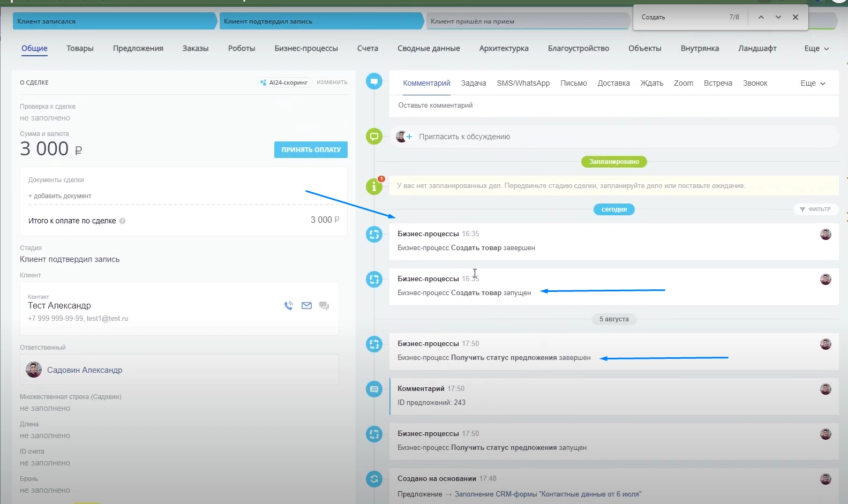Click the green discussion chat icon

coord(374,137)
